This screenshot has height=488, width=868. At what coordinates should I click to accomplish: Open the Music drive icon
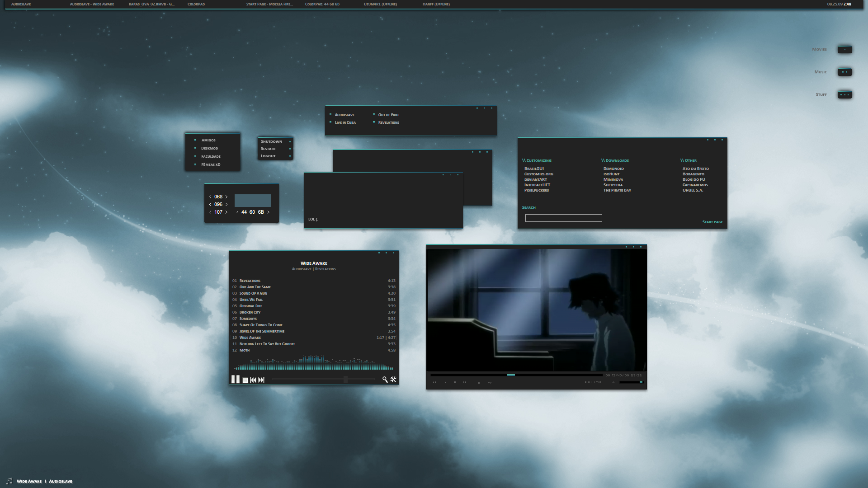(844, 72)
